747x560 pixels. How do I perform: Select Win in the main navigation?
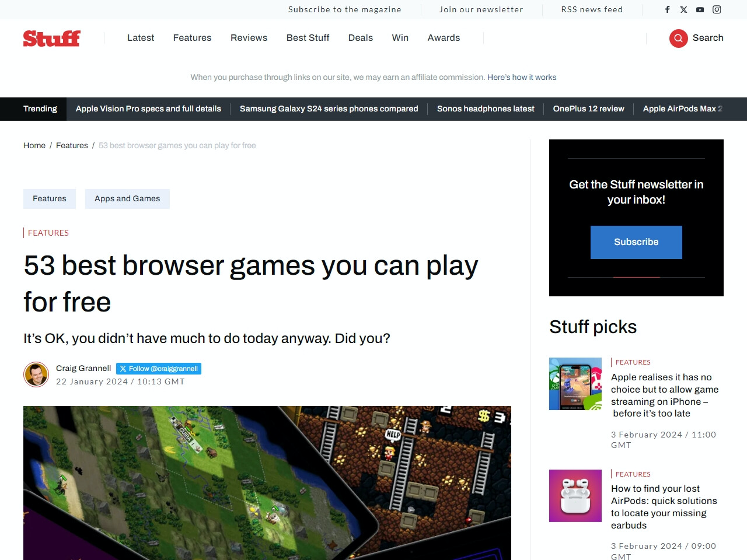pyautogui.click(x=400, y=38)
